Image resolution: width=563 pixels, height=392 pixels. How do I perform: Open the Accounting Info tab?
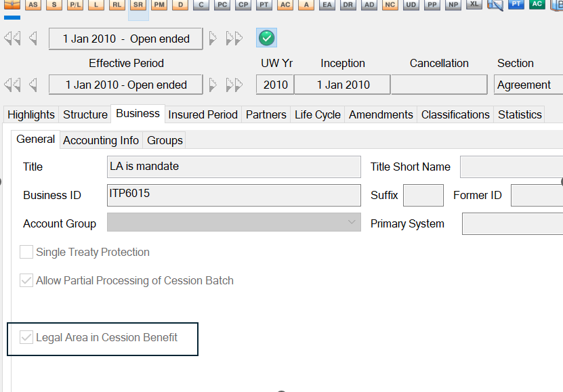click(x=101, y=140)
